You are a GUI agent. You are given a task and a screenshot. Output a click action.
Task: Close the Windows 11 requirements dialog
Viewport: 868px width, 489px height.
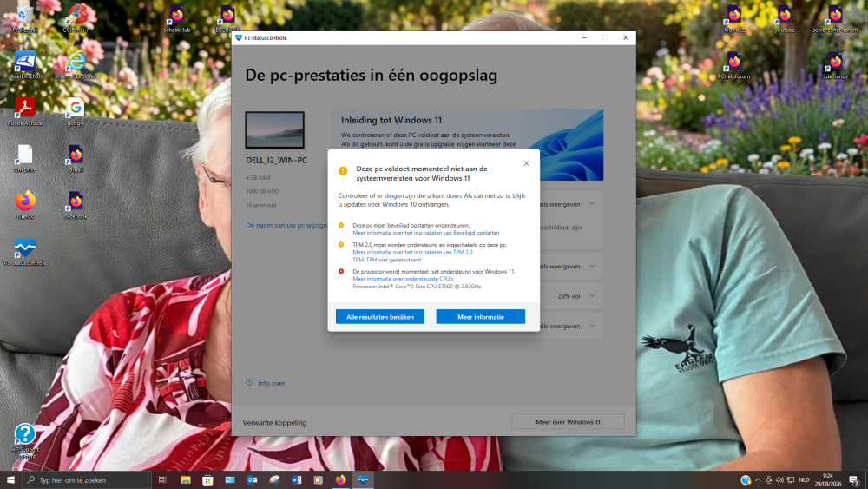point(527,163)
